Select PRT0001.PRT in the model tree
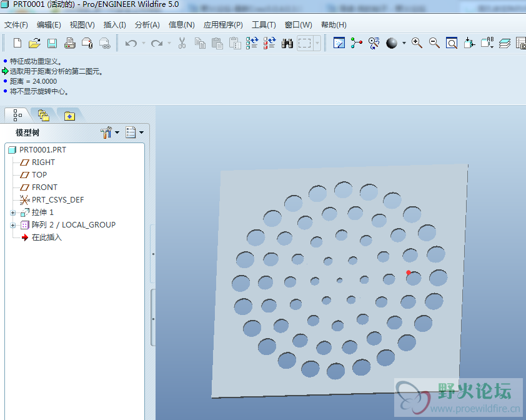This screenshot has width=526, height=420. click(42, 150)
